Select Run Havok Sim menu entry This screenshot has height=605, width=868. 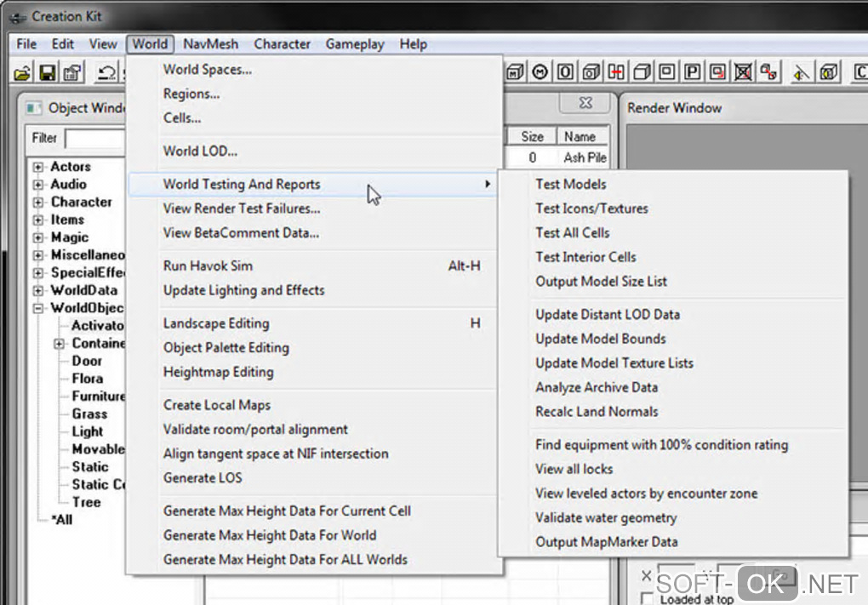[314, 266]
